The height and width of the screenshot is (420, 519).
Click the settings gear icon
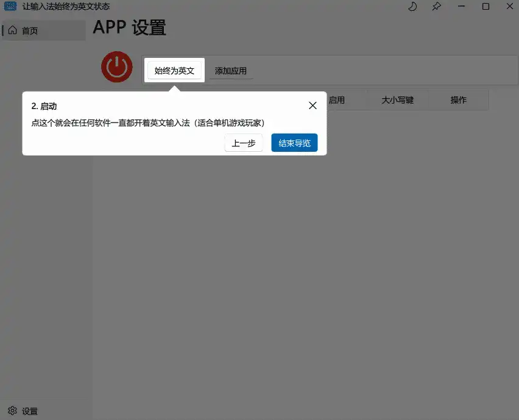(x=13, y=410)
